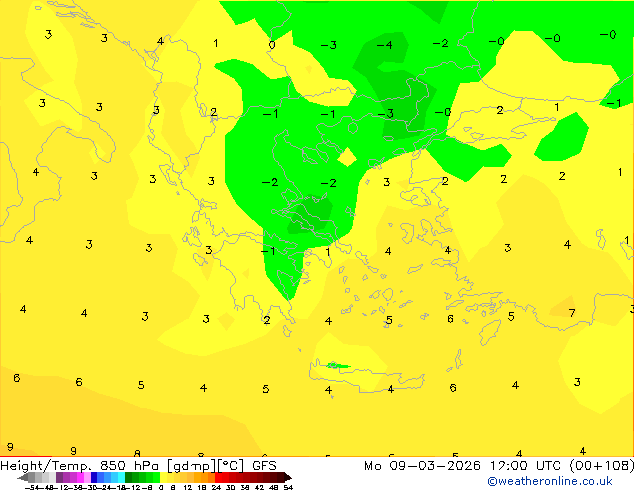The width and height of the screenshot is (634, 490).
Task: Pick the dark purple legend swatch
Action: tap(59, 478)
